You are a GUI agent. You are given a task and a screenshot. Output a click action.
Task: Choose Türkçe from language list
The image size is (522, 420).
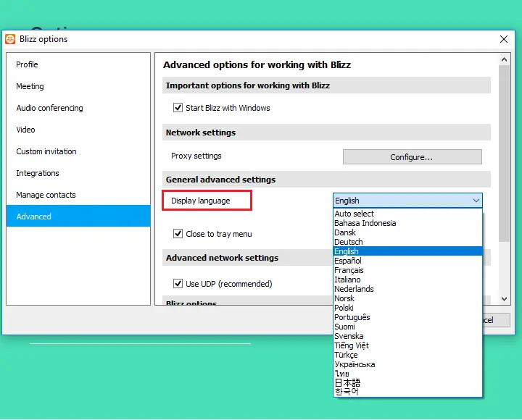click(407, 355)
